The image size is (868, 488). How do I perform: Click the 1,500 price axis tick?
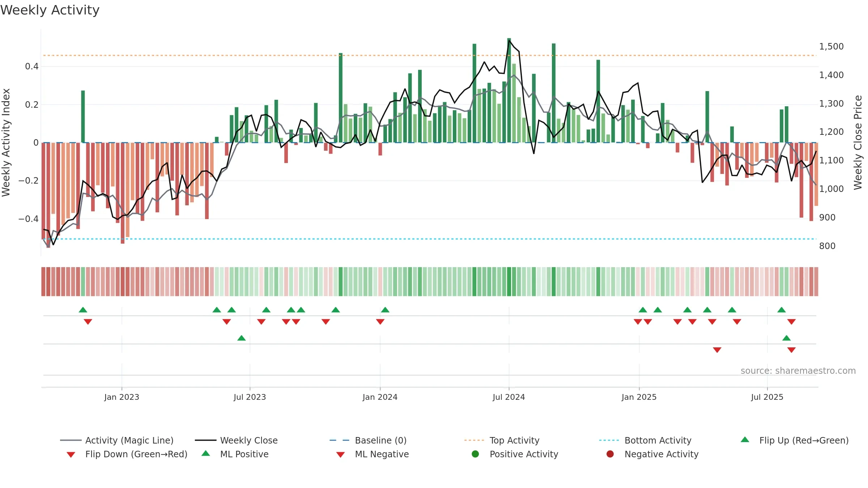point(831,47)
